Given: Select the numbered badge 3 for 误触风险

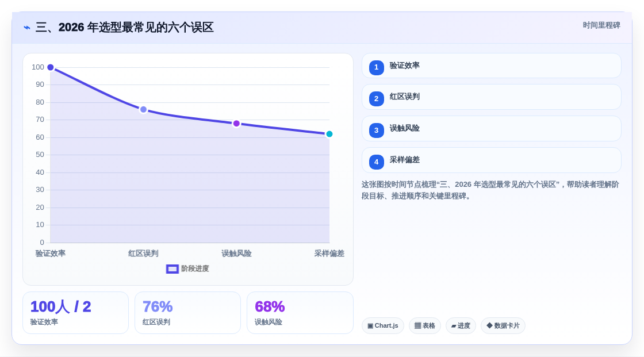Looking at the screenshot, I should (x=376, y=130).
